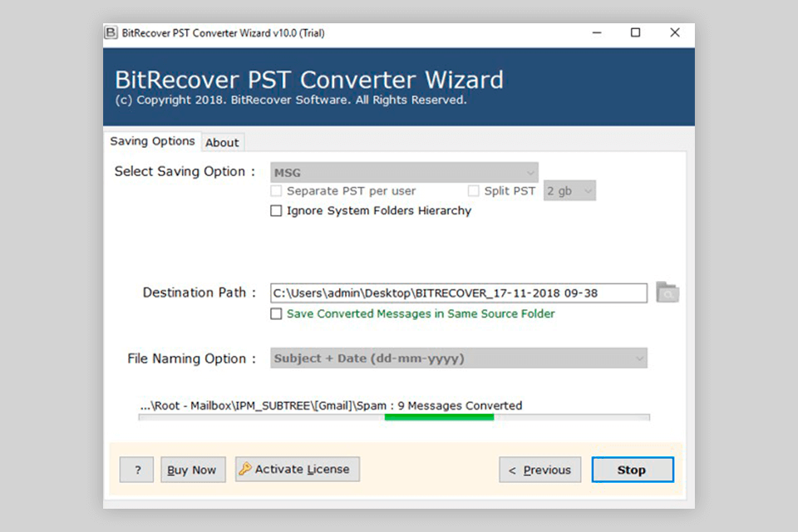This screenshot has width=798, height=532.
Task: Click the '9 Messages Converted' status text
Action: pyautogui.click(x=460, y=406)
